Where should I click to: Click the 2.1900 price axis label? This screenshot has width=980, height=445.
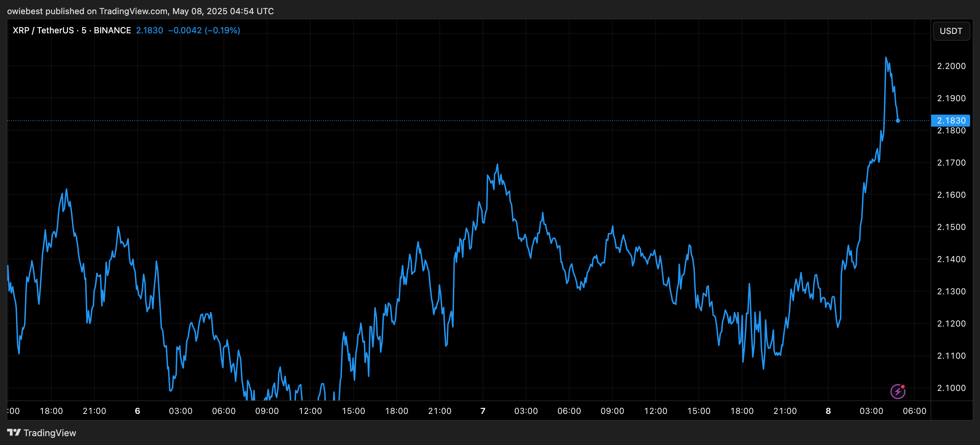(951, 98)
